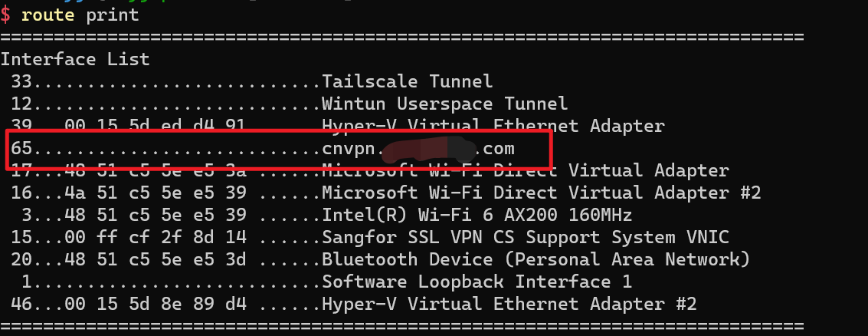Click the Software Loopback Interface 1 entry
Viewport: 868px width, 336px height.
coord(477,282)
